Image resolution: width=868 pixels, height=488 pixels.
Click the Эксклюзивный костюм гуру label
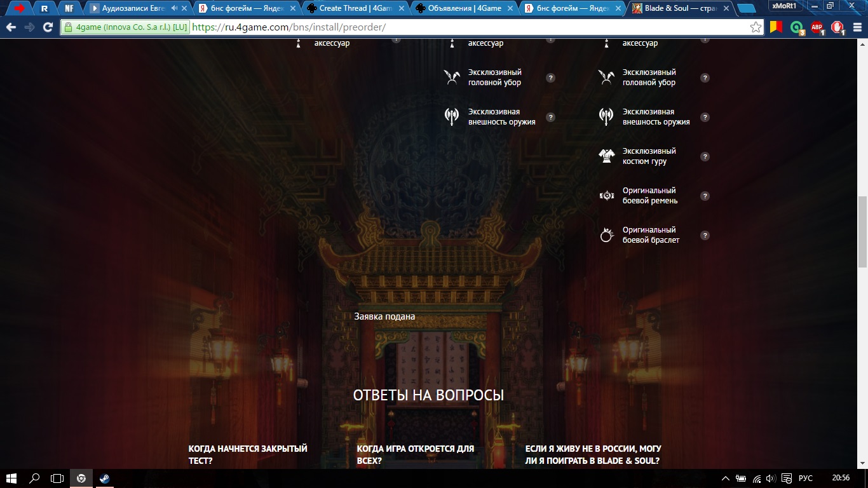[x=649, y=156]
